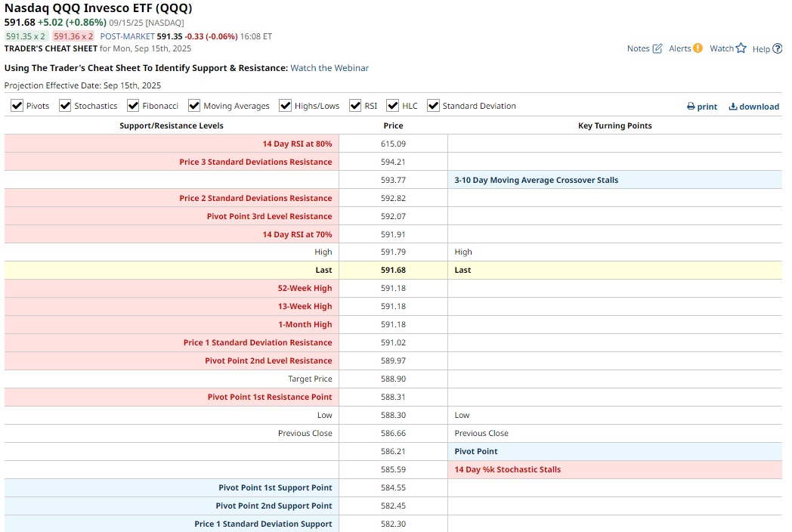The width and height of the screenshot is (792, 532).
Task: Click the price 582.45
Action: point(394,506)
